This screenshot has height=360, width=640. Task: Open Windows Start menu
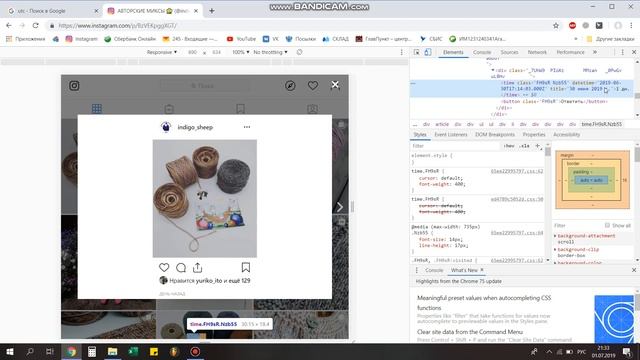click(x=9, y=351)
